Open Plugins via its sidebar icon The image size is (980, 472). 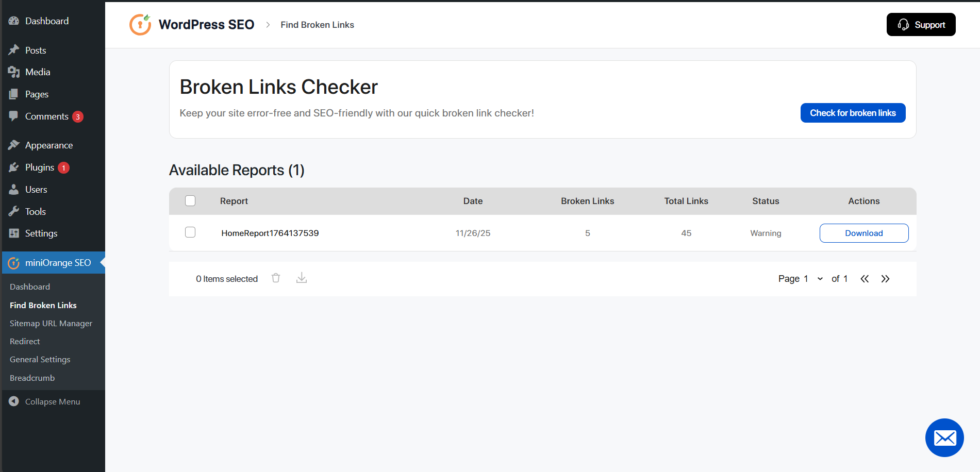tap(14, 167)
